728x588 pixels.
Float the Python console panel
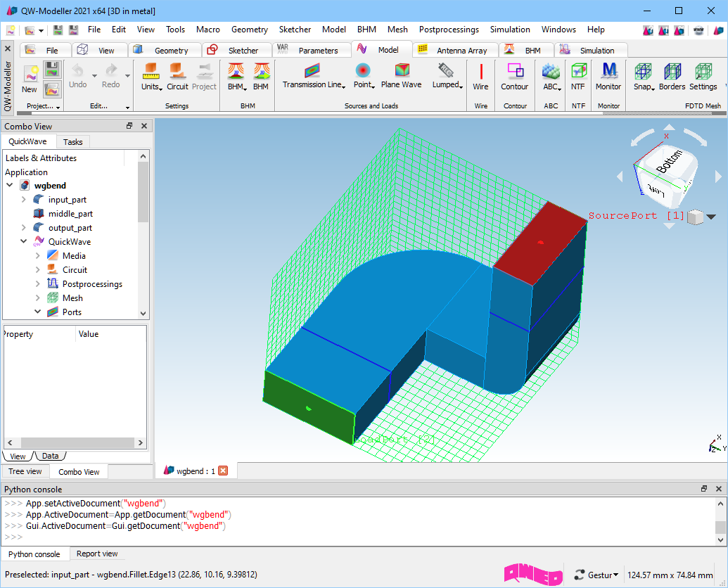pos(704,489)
